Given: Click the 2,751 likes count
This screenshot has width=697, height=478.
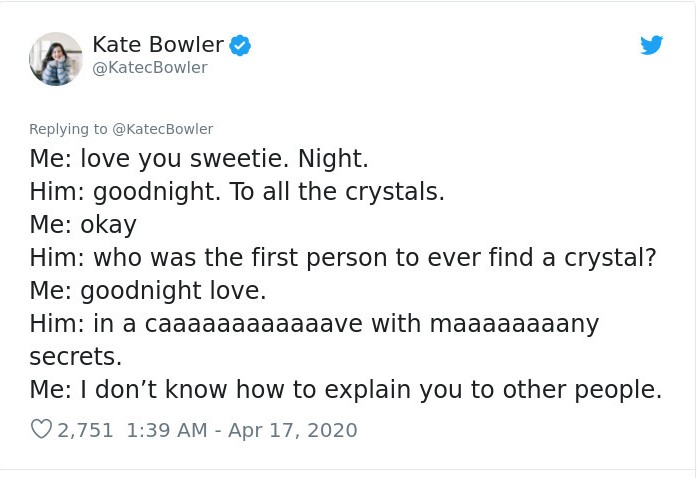Looking at the screenshot, I should pos(86,430).
